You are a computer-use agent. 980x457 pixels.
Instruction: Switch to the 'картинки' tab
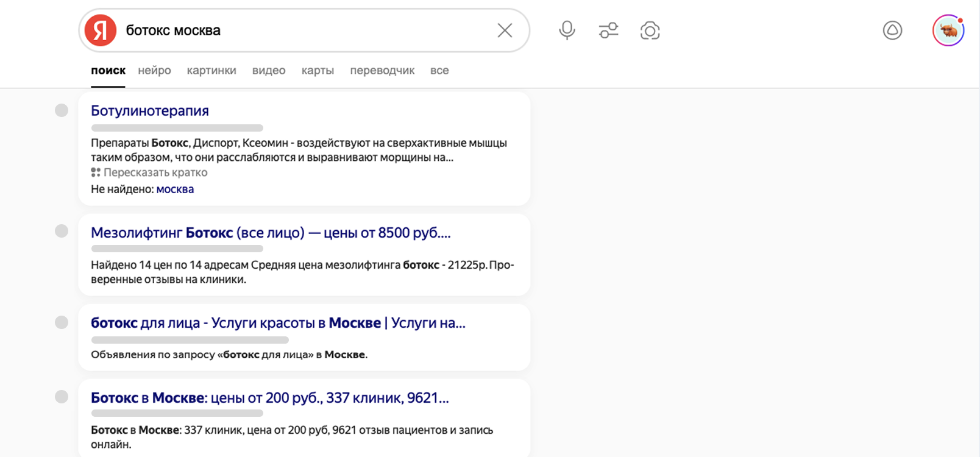tap(211, 71)
